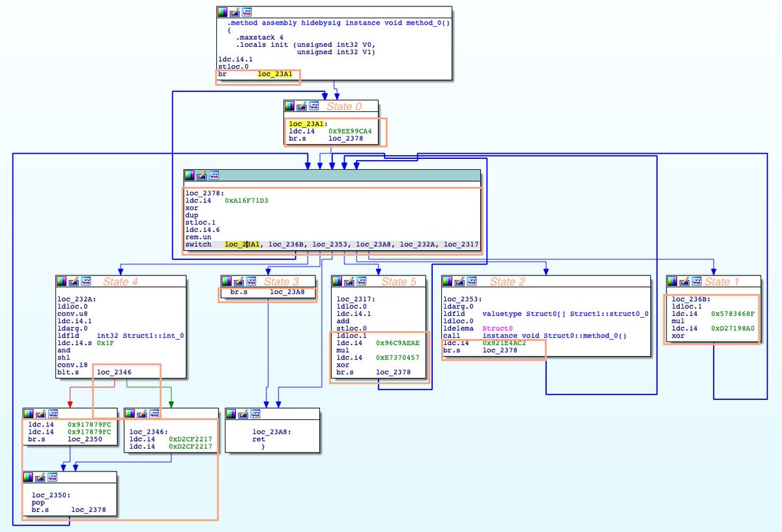Click the constant 0xE7370457

[x=398, y=357]
